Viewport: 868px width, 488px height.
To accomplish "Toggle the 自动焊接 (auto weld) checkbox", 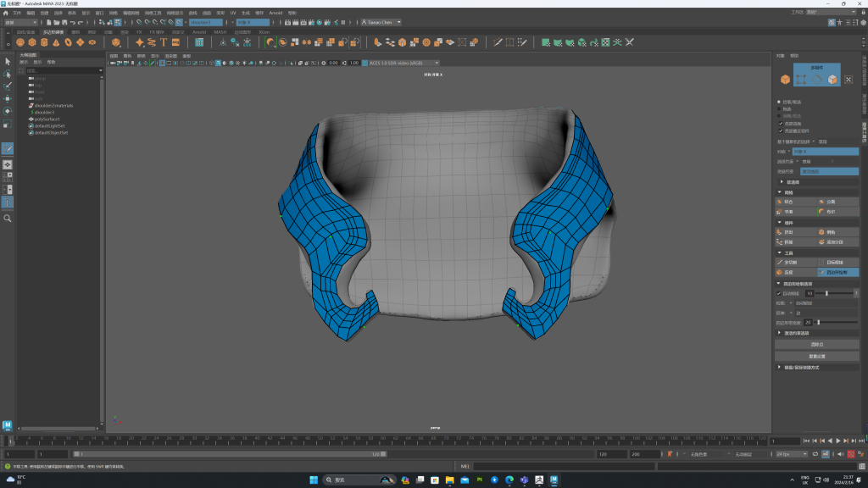I will coord(779,293).
